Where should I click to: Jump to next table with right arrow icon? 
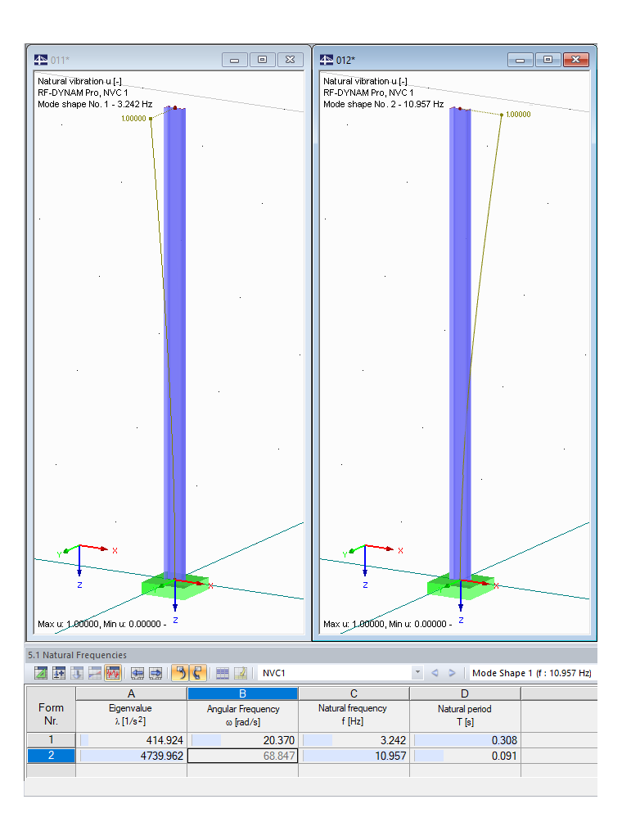pyautogui.click(x=155, y=673)
